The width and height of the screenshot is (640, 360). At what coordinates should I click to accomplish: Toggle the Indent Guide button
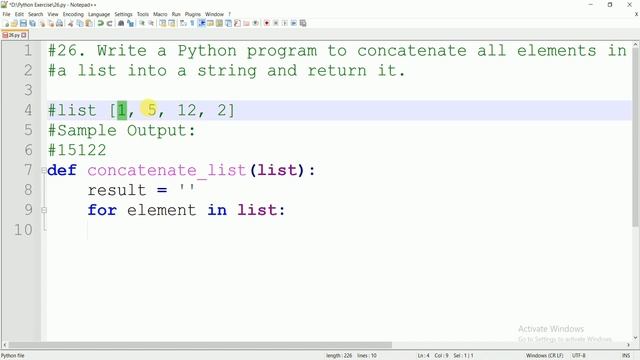(201, 23)
